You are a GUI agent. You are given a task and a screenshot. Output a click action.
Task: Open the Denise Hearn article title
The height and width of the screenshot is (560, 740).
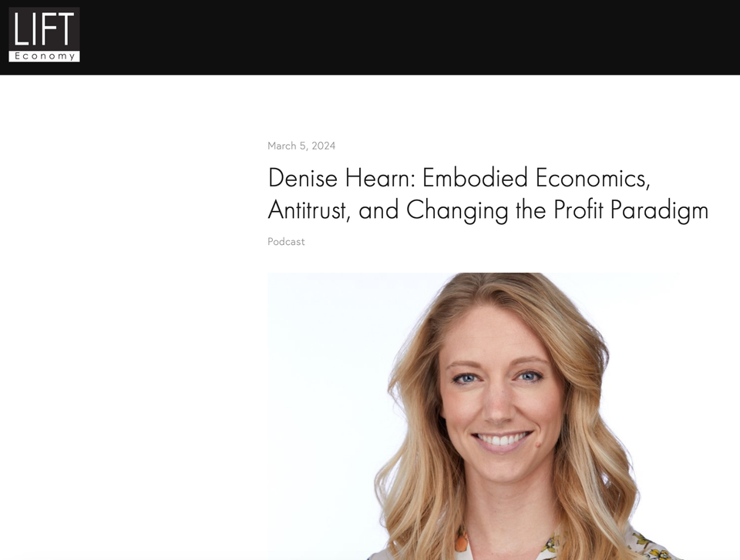tap(488, 193)
